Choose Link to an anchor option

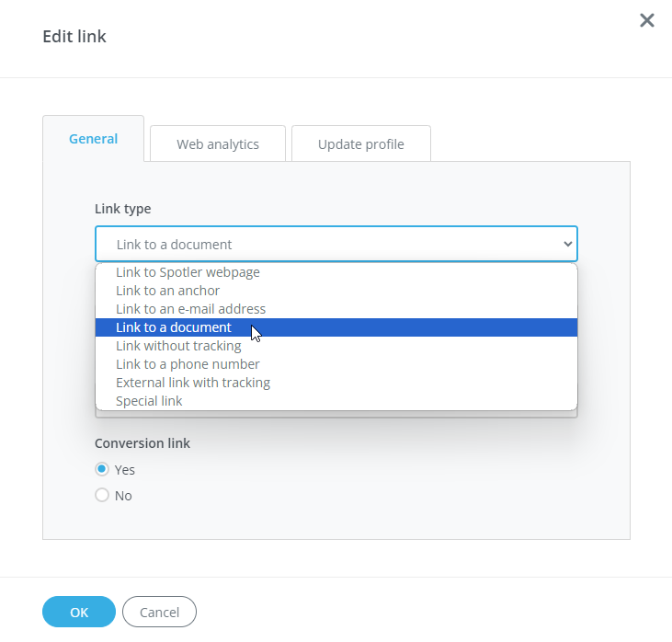coord(168,291)
